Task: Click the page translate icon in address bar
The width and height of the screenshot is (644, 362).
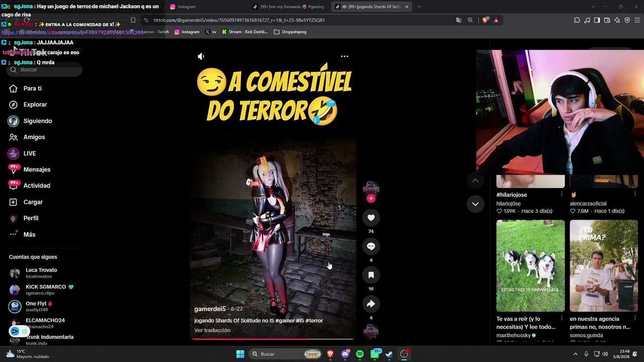Action: click(459, 20)
